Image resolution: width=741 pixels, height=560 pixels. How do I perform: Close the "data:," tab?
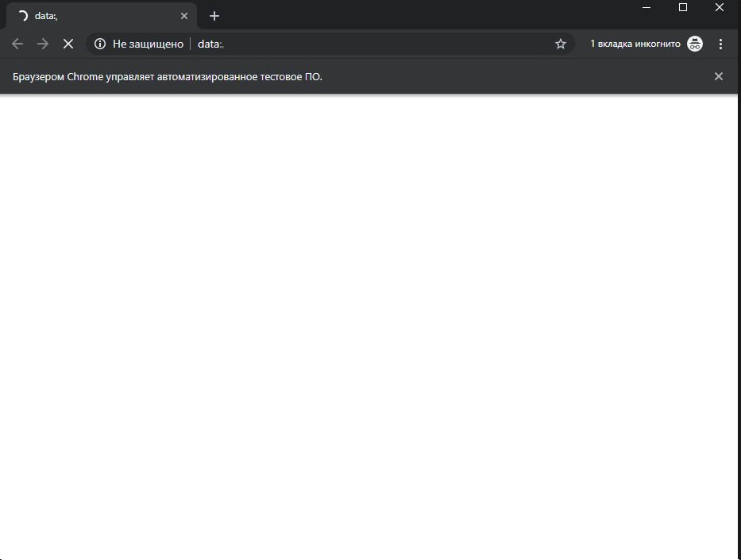pyautogui.click(x=184, y=16)
